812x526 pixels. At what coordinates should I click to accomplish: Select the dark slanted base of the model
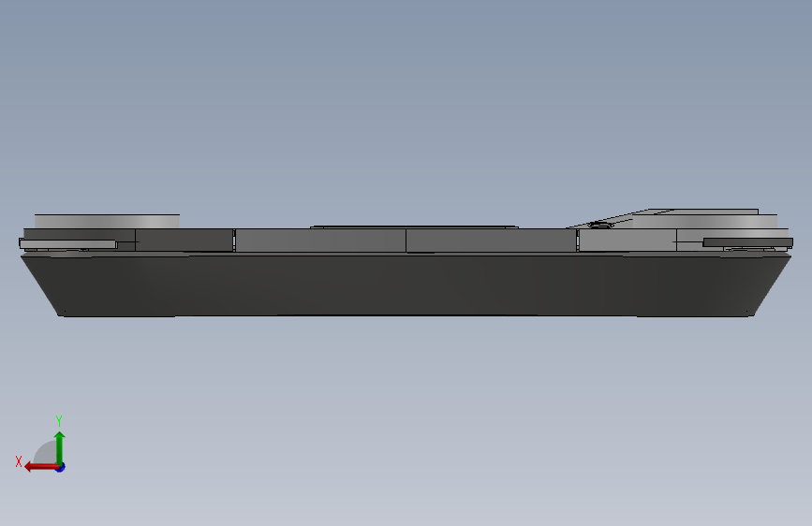406,285
